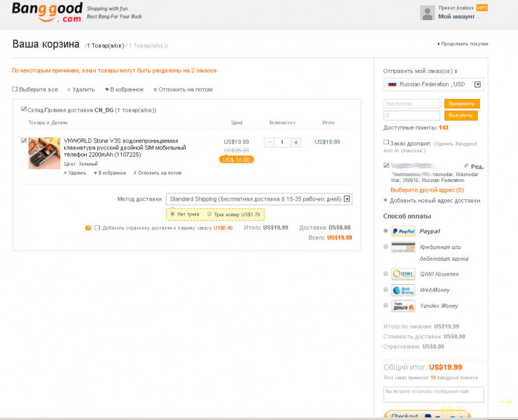Open the Russian Federation, USD country dropdown
This screenshot has width=518, height=420.
434,85
